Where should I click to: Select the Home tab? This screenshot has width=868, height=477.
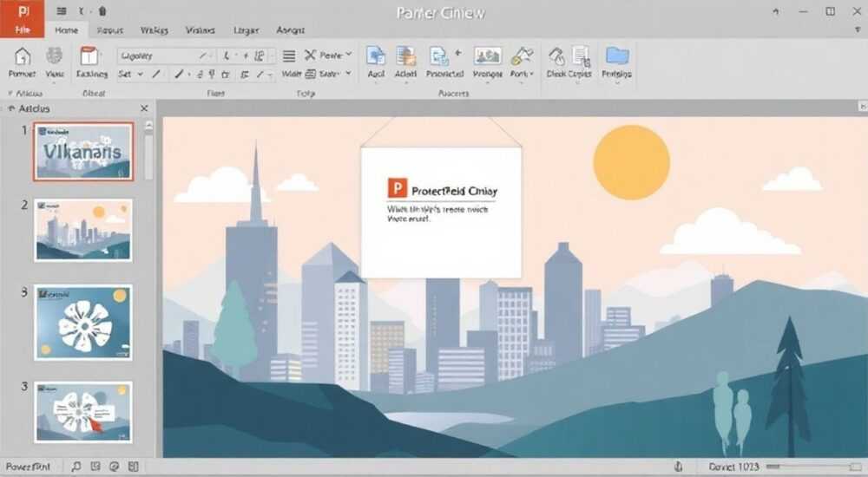(x=67, y=30)
